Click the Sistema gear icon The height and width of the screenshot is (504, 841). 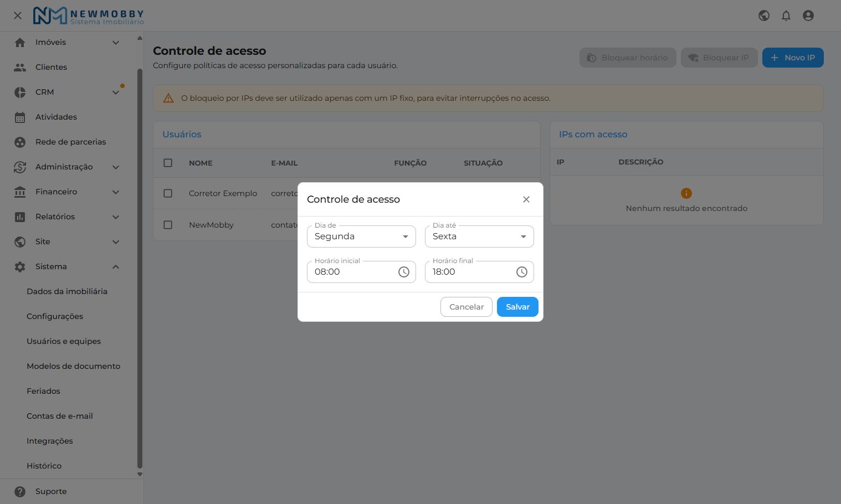(20, 266)
